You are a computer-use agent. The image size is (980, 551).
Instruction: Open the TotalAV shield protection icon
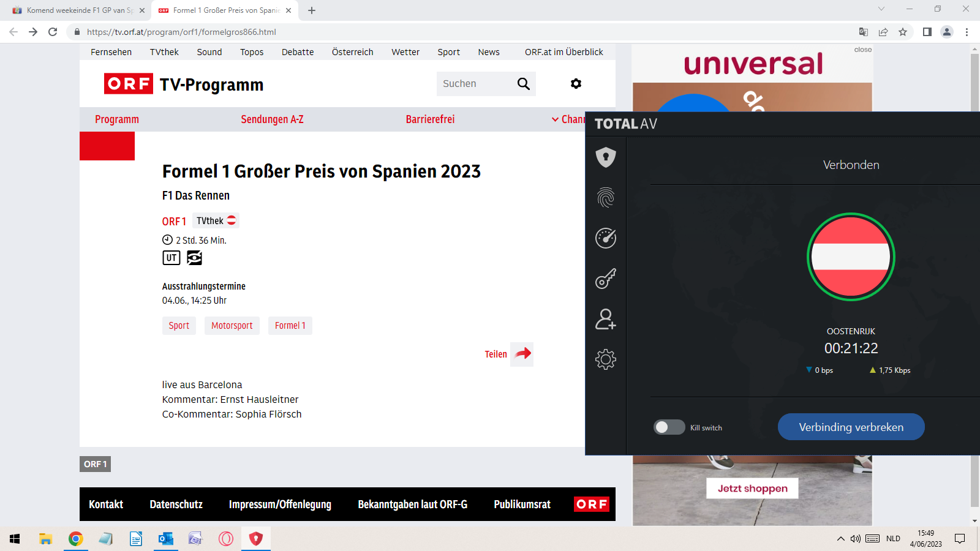pos(606,157)
